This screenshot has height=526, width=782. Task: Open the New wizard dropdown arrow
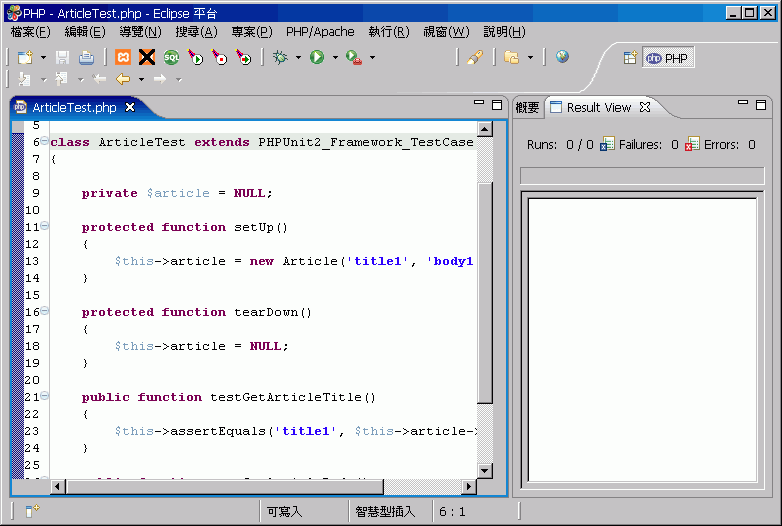[x=43, y=58]
